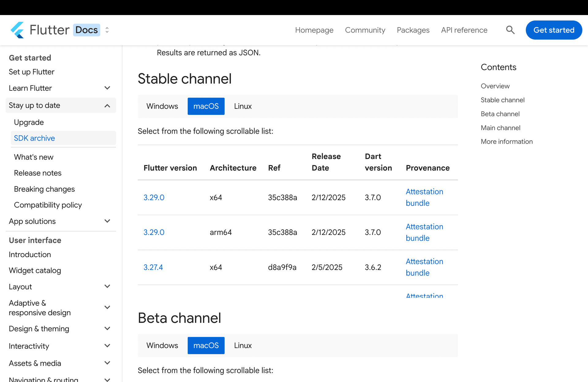Viewport: 588px width, 382px height.
Task: Collapse the Stay up to date section
Action: tap(107, 106)
